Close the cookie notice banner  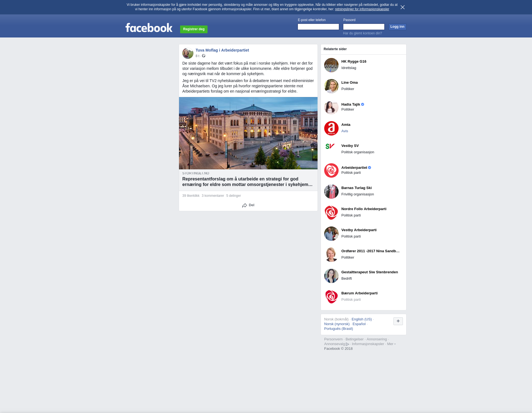click(x=403, y=7)
